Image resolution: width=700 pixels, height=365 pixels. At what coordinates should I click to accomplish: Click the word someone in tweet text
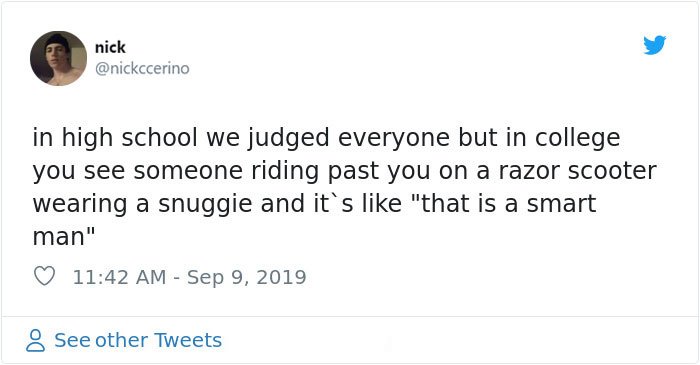(188, 171)
